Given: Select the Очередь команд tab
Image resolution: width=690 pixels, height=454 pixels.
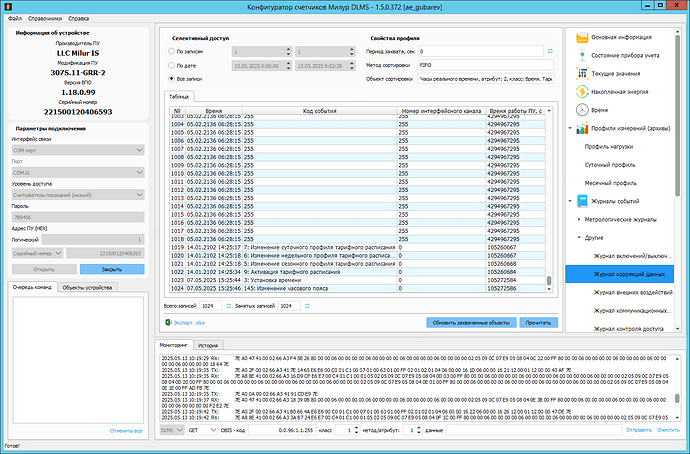Looking at the screenshot, I should (32, 287).
